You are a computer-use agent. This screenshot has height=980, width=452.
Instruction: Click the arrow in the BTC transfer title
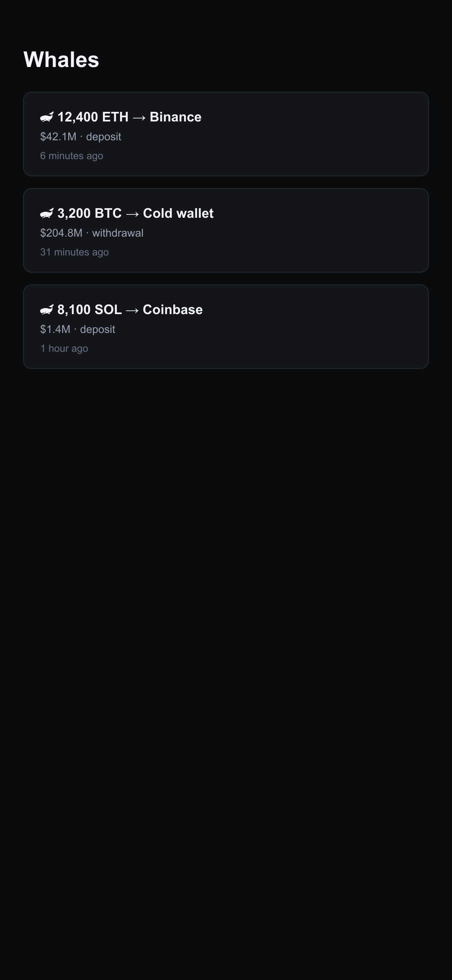(132, 214)
